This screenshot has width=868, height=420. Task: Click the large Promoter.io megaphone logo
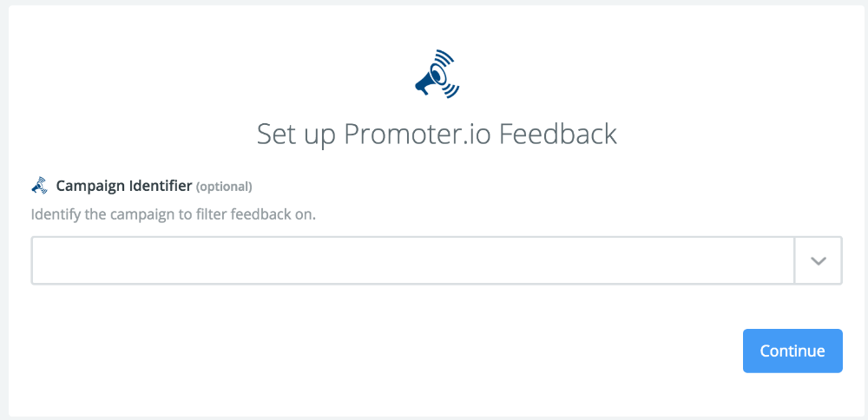[x=436, y=74]
